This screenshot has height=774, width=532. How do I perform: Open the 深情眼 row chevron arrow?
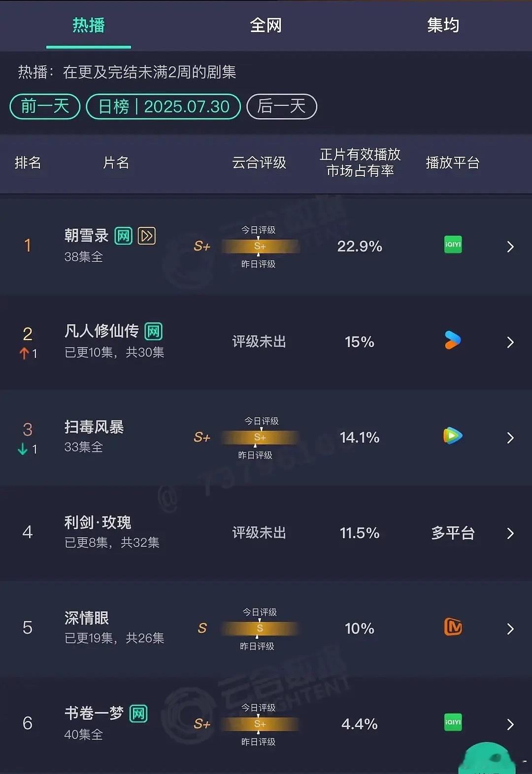(510, 629)
